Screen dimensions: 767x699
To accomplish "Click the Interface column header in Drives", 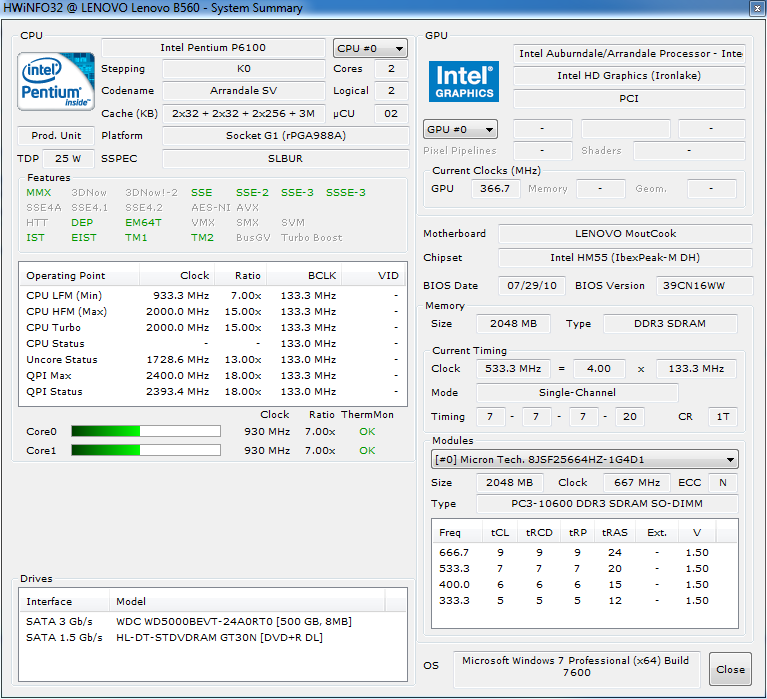I will (65, 601).
